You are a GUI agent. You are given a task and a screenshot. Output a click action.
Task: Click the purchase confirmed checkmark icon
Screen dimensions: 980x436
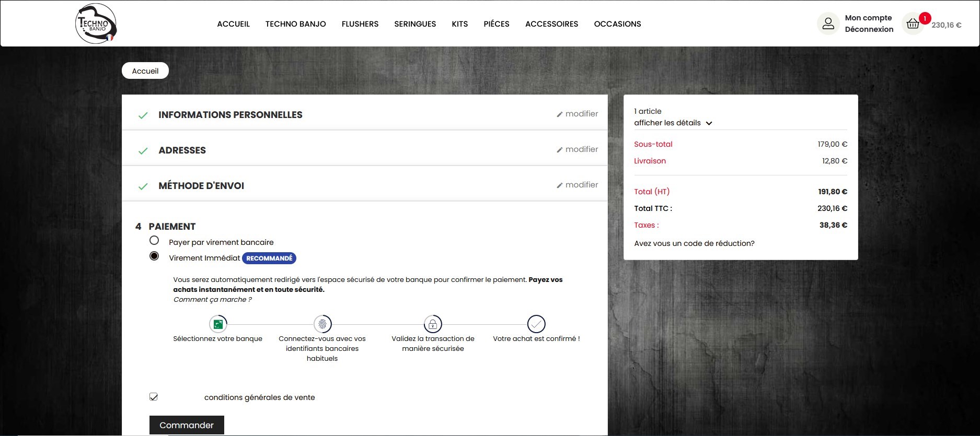point(536,324)
